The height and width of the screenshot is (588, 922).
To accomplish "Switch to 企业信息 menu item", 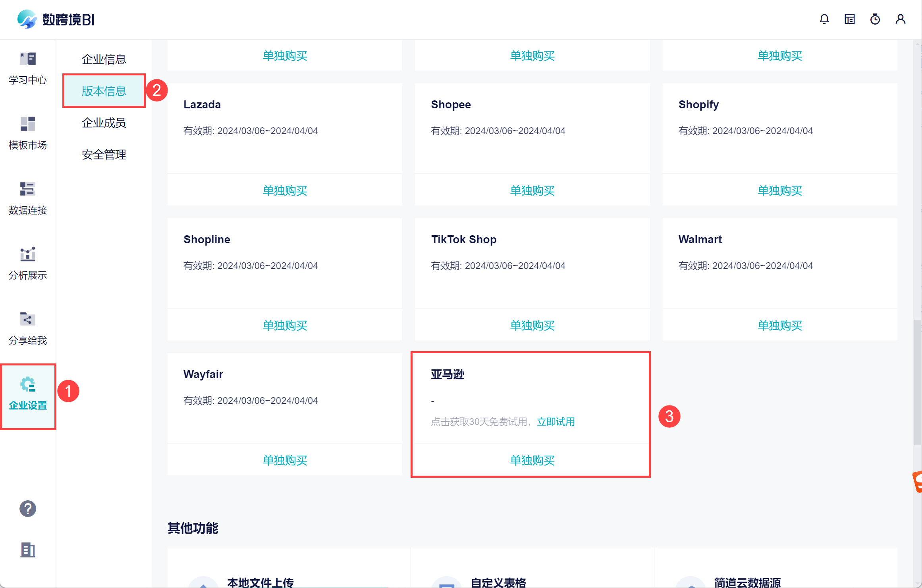I will click(104, 59).
